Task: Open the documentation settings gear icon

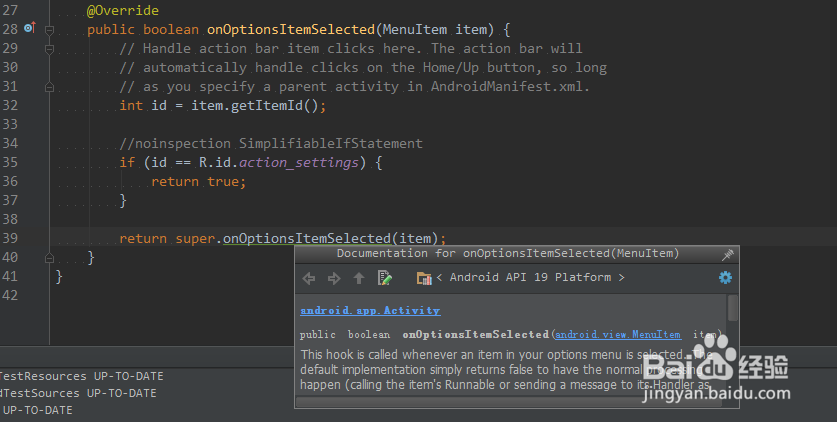Action: click(x=725, y=277)
